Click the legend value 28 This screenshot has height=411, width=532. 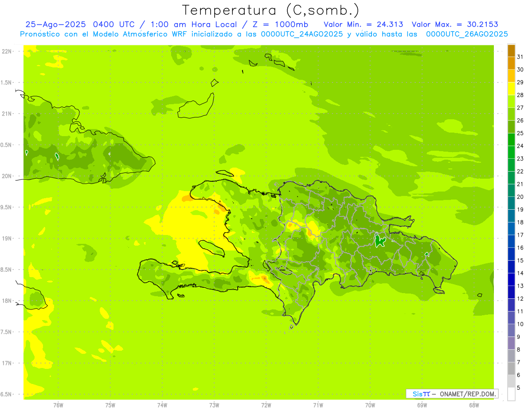click(520, 95)
